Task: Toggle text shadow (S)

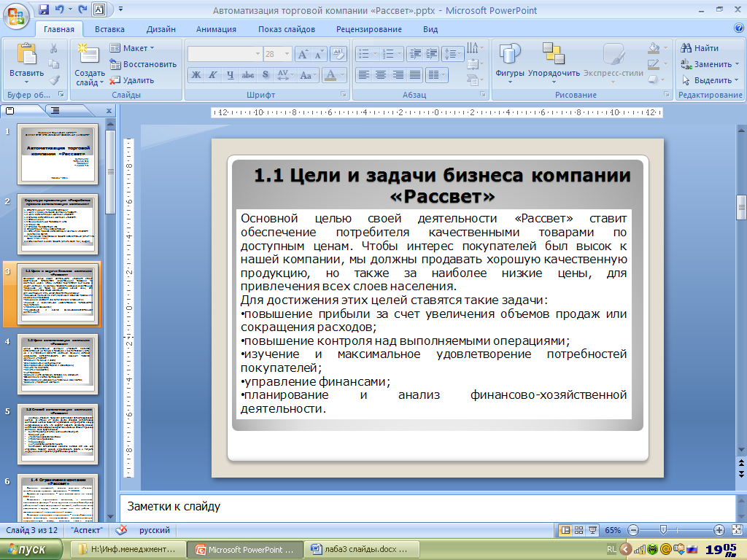Action: (266, 75)
